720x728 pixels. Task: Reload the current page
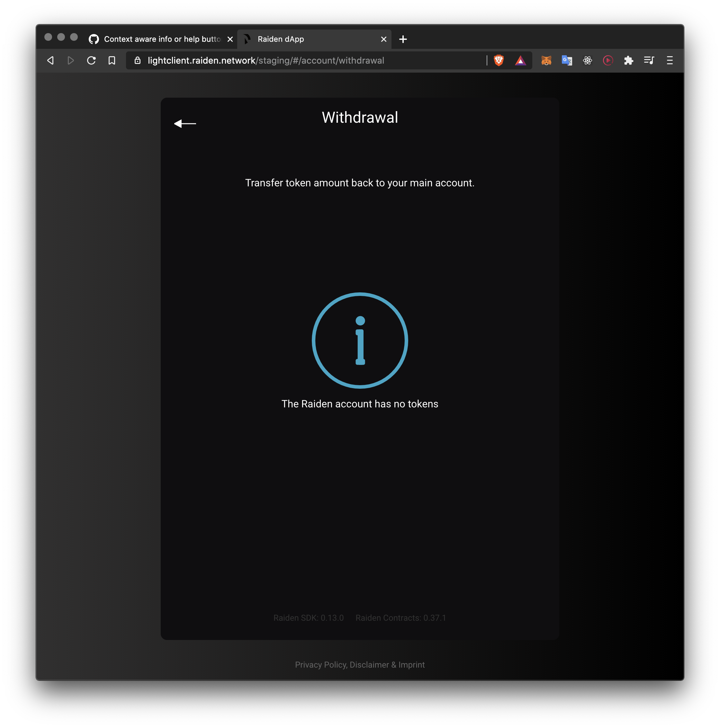coord(91,60)
